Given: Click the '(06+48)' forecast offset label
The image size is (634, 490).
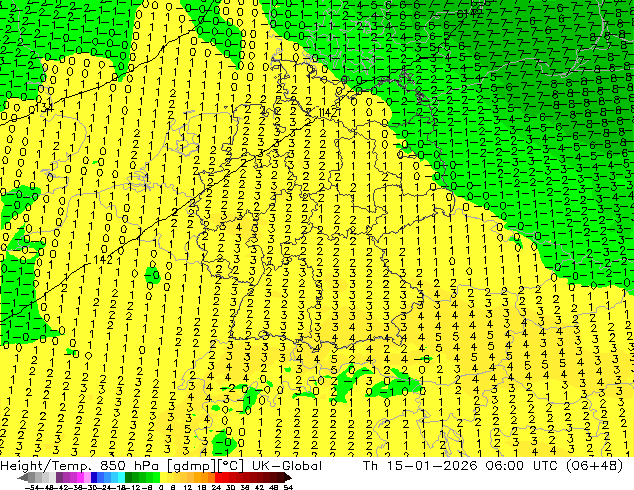Looking at the screenshot, I should click(594, 465).
